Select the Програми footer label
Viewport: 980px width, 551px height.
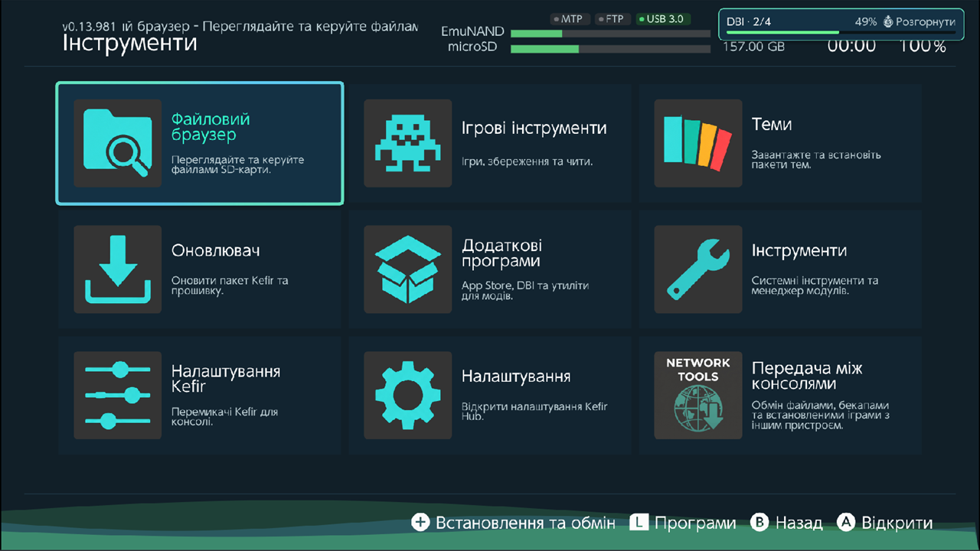tap(695, 523)
